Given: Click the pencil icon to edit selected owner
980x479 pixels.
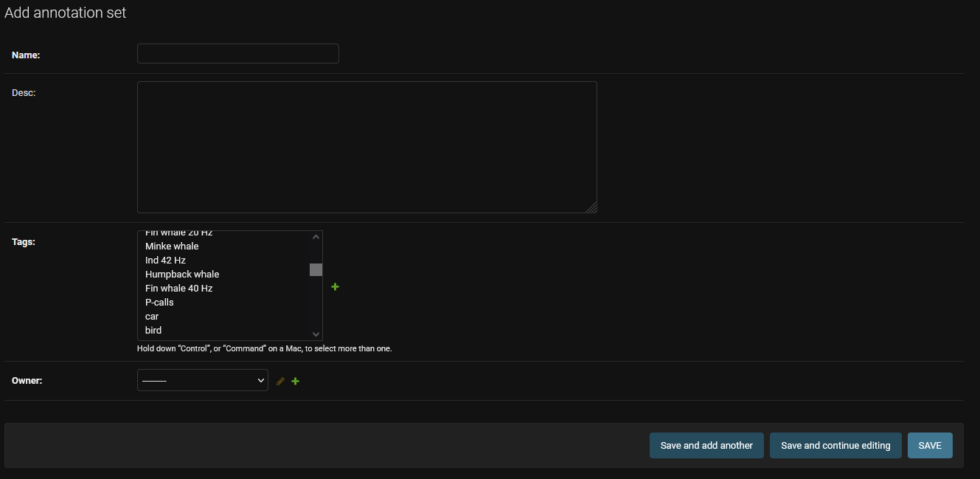Looking at the screenshot, I should tap(280, 381).
